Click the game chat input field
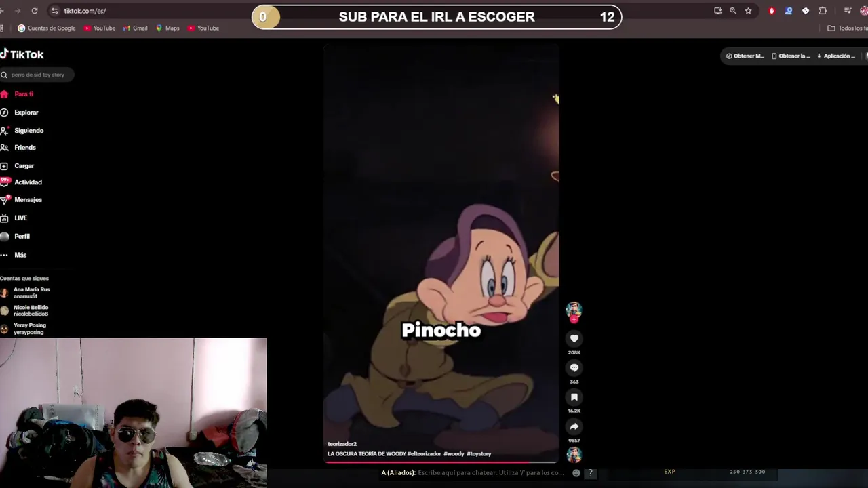868x488 pixels. pyautogui.click(x=491, y=473)
